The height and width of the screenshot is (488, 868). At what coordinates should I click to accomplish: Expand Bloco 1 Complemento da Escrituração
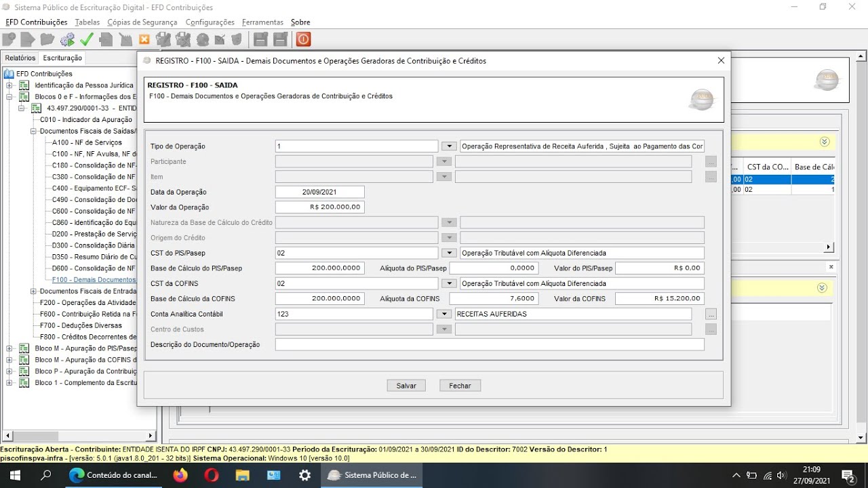(9, 383)
